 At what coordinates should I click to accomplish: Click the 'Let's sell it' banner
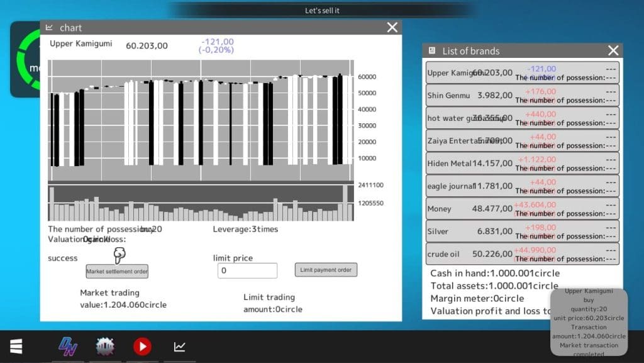tap(323, 10)
